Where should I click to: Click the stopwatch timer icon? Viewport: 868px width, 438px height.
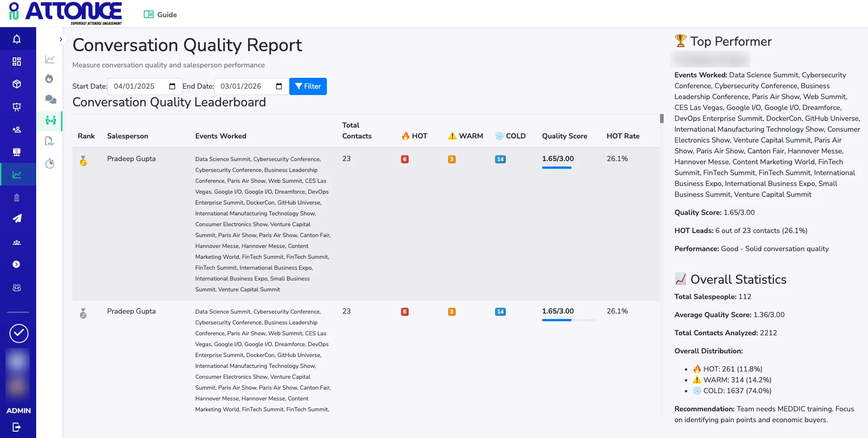point(50,163)
